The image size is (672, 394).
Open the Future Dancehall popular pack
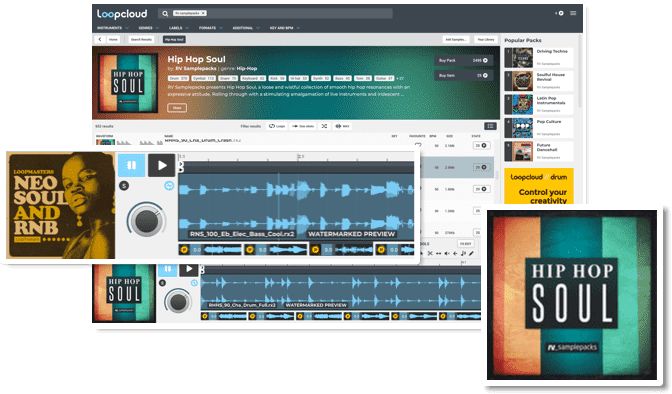(539, 151)
